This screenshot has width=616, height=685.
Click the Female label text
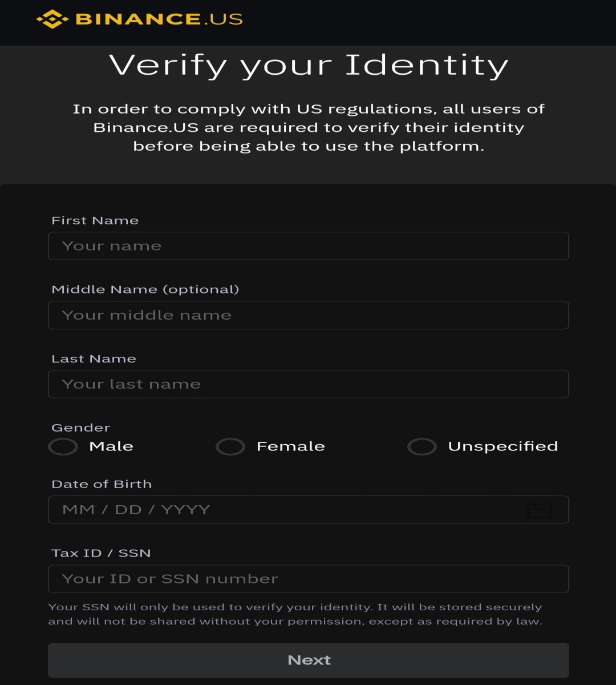291,446
